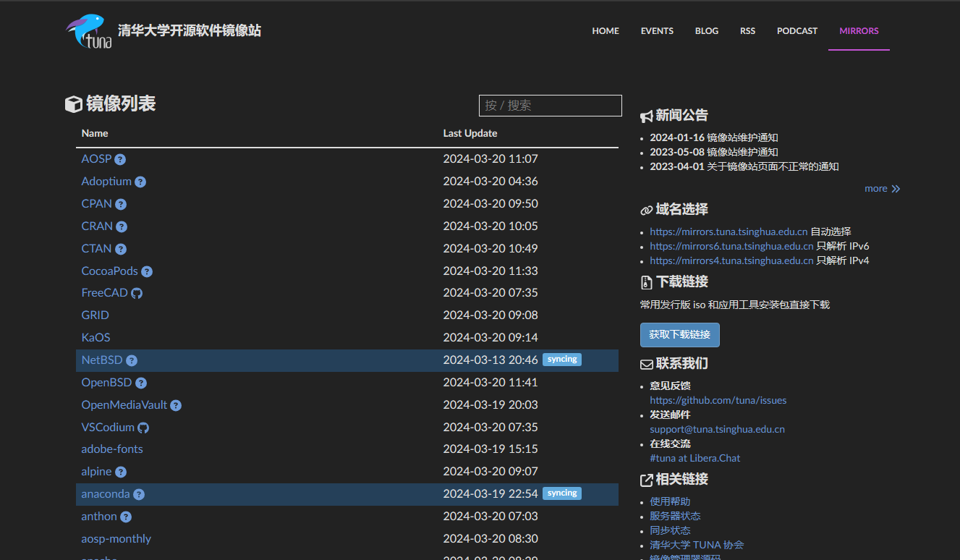Open the BLOG page
Screen dimensions: 960x560
(707, 31)
